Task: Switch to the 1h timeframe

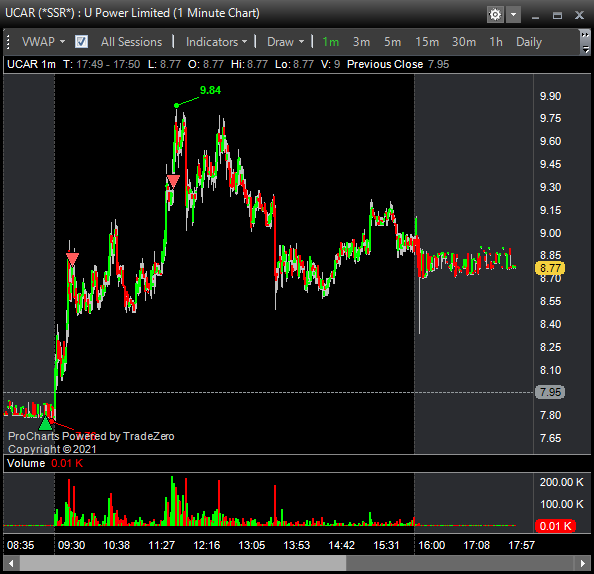Action: click(496, 42)
